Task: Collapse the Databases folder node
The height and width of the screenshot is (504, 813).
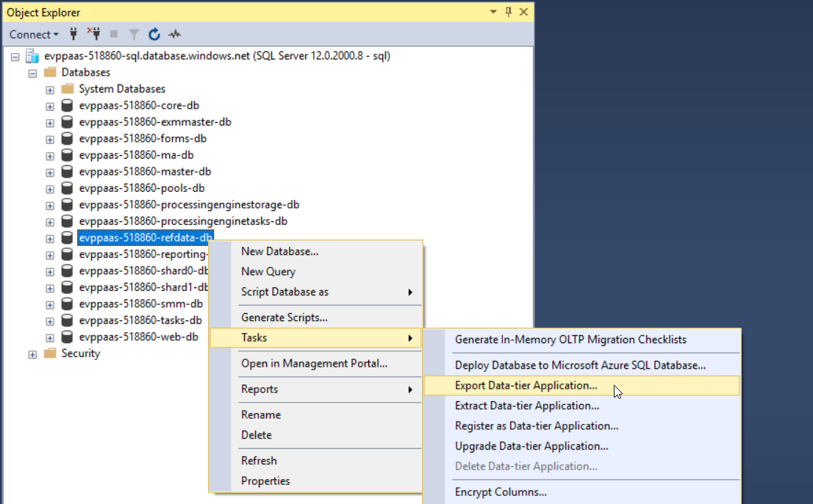Action: tap(32, 73)
